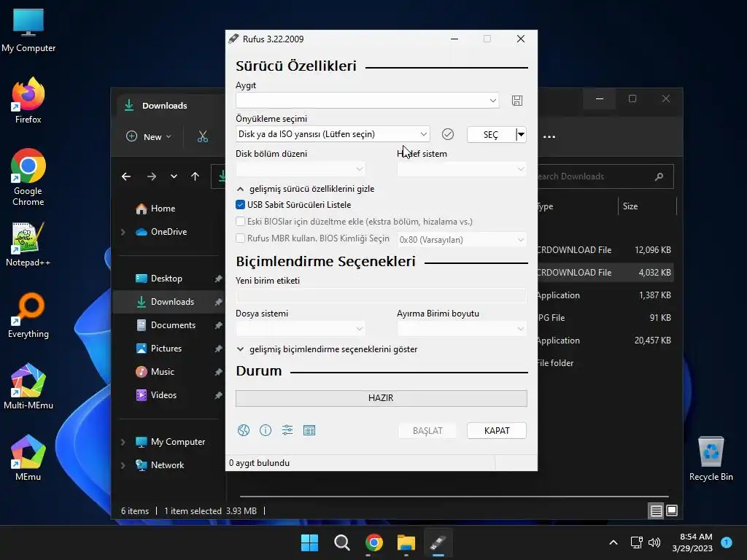Click the save disk image icon in Rufus
This screenshot has height=560, width=747.
pos(517,101)
